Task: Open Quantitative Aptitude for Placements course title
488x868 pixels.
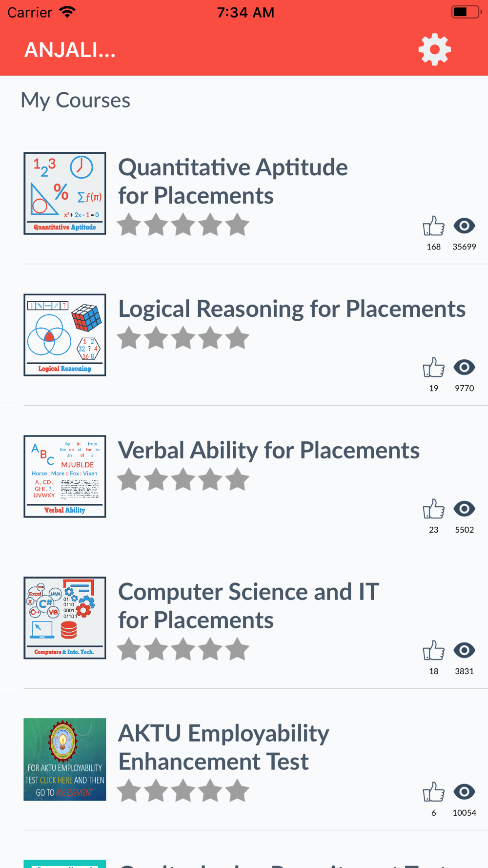Action: [x=233, y=181]
